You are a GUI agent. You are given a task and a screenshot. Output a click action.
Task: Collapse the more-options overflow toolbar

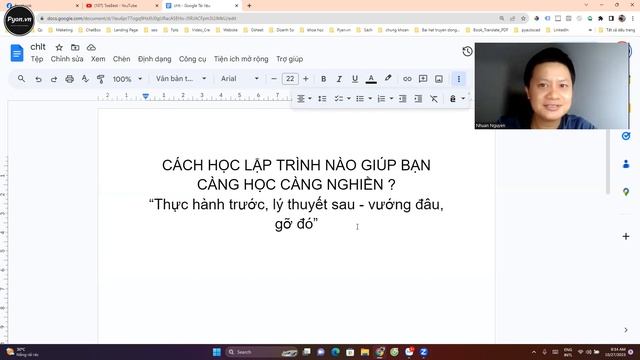[458, 79]
